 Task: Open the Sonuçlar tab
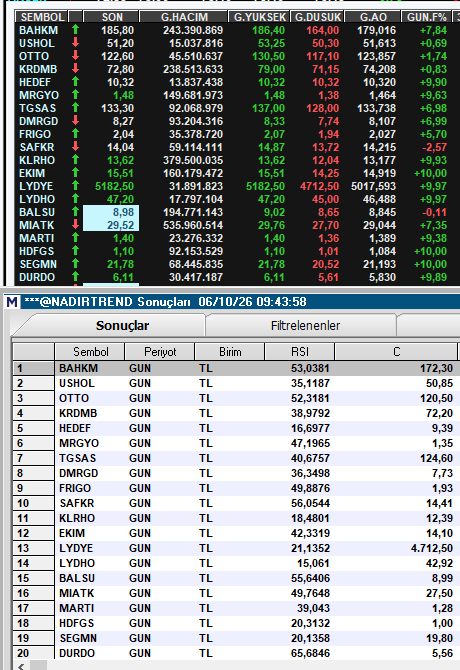(x=122, y=326)
